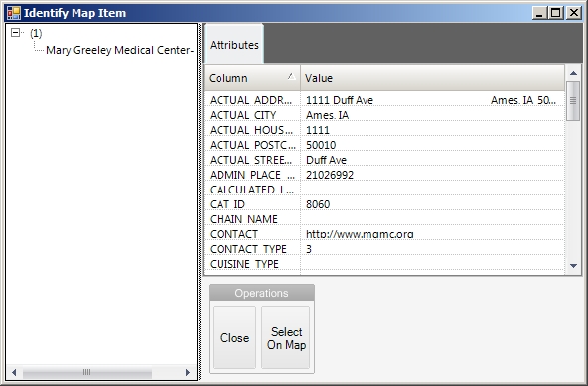
Task: Click the tree pane scroll right arrow
Action: 188,372
